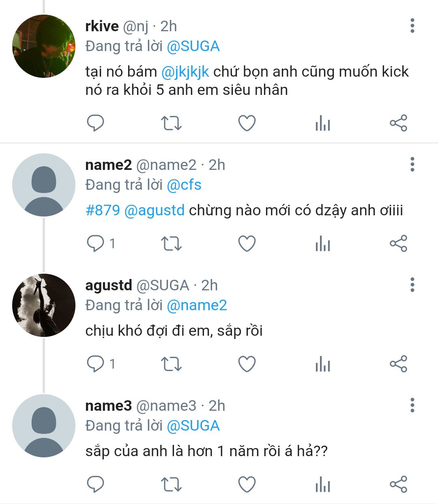This screenshot has width=438, height=504.
Task: Open more options for rkive's tweet
Action: coord(412,26)
